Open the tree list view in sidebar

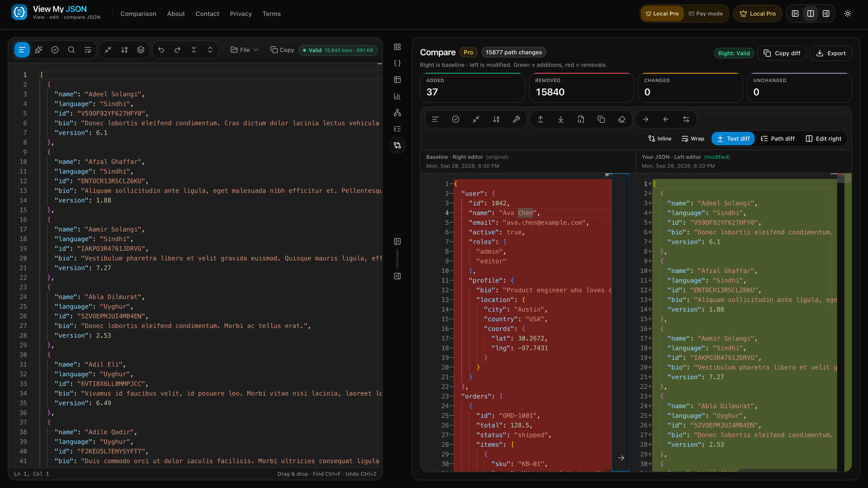coord(397,129)
